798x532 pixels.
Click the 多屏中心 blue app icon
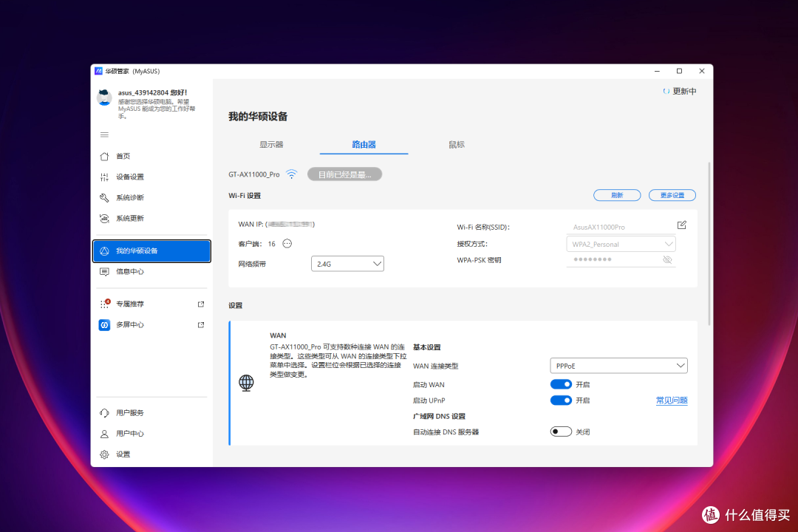(x=104, y=325)
